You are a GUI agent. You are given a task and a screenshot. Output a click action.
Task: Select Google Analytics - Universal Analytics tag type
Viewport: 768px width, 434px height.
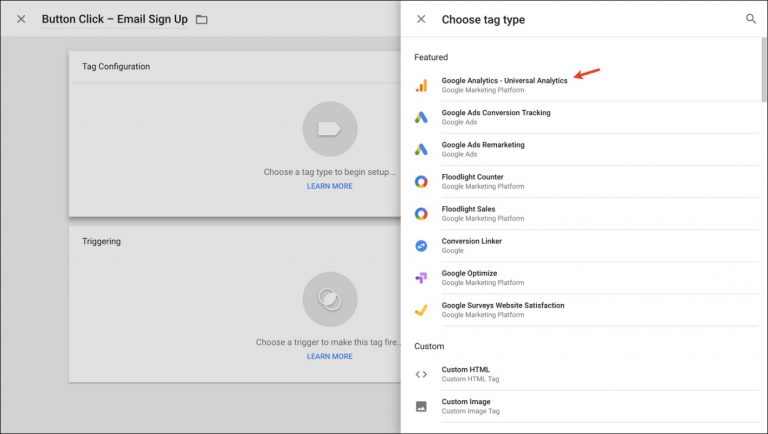(504, 81)
